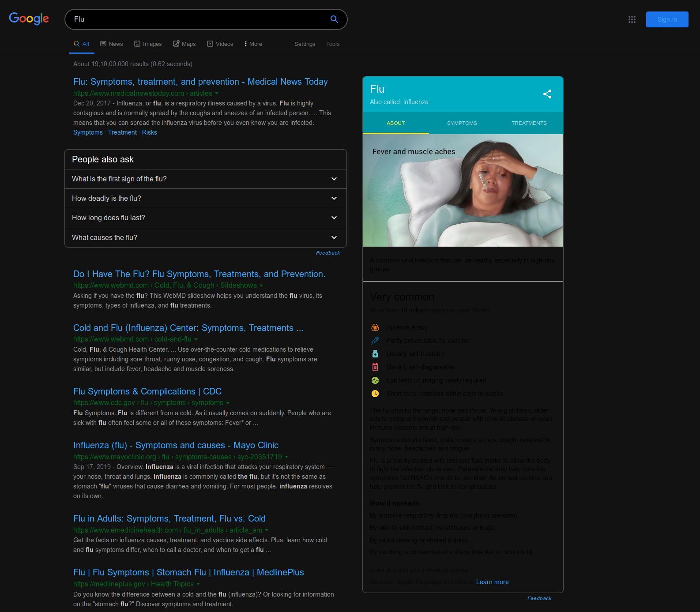Switch to SYMPTOMS tab in Flu panel
This screenshot has width=700, height=612.
coord(462,123)
